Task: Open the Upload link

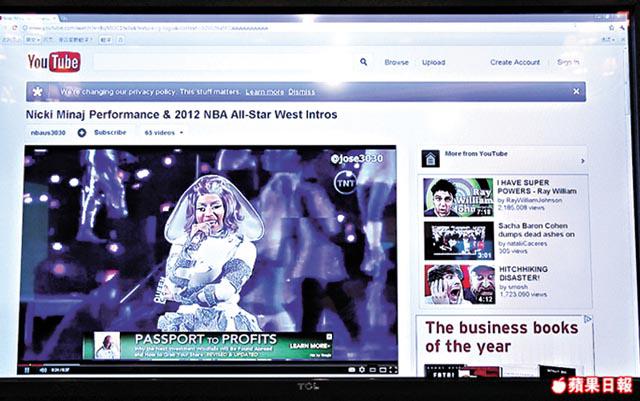Action: tap(433, 62)
